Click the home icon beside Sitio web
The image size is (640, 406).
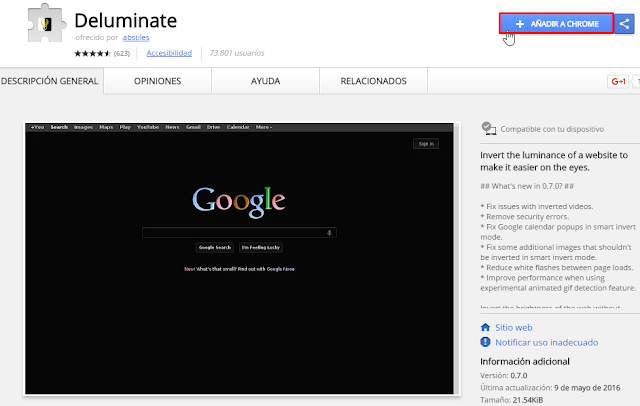[x=485, y=327]
